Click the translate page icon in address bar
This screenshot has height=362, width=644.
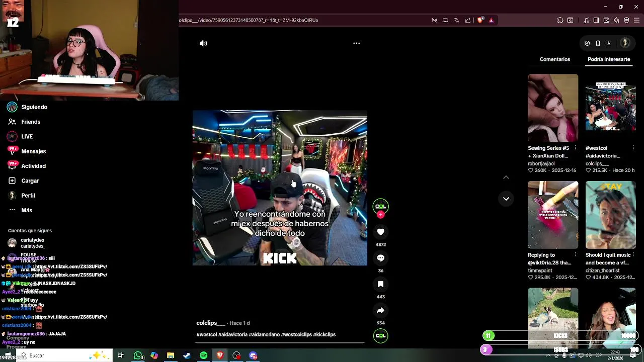coord(456,20)
